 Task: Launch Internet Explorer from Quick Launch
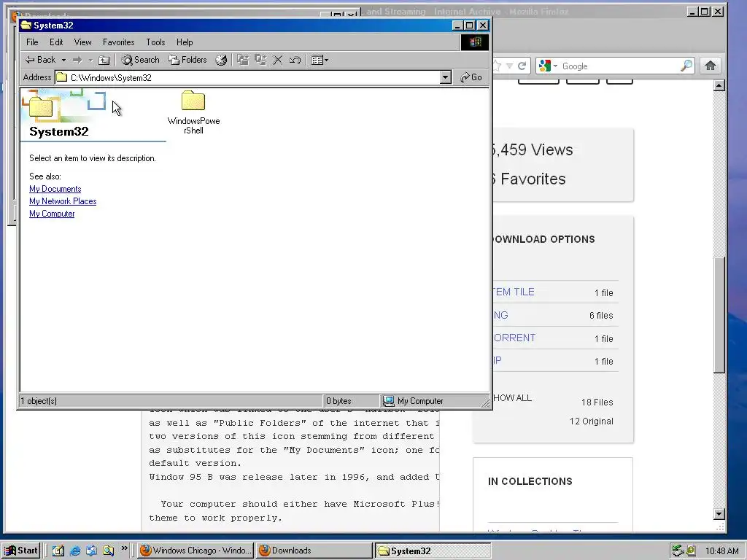(x=75, y=551)
